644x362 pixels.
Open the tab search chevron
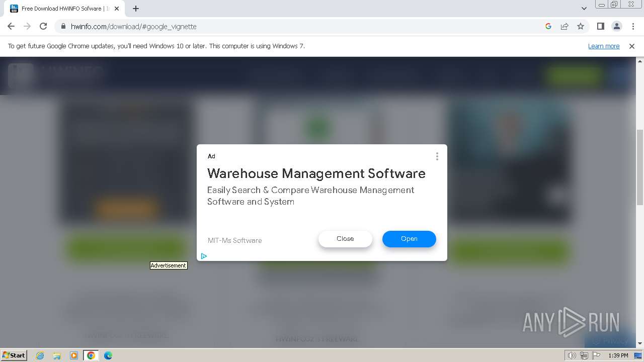tap(584, 9)
